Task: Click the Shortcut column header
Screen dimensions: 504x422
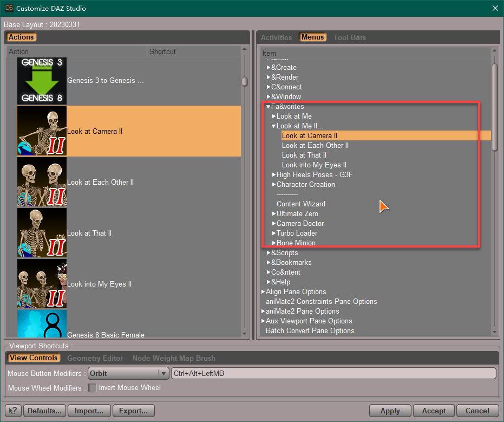Action: (x=194, y=51)
